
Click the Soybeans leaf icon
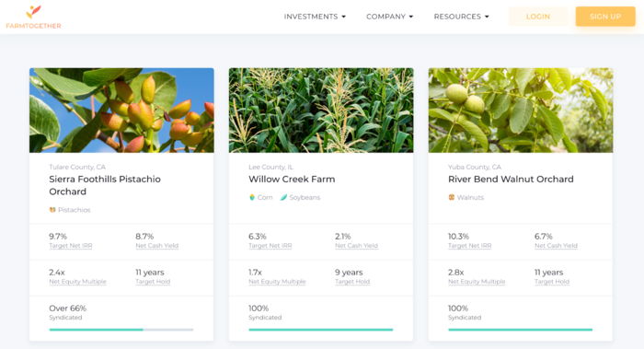[283, 197]
